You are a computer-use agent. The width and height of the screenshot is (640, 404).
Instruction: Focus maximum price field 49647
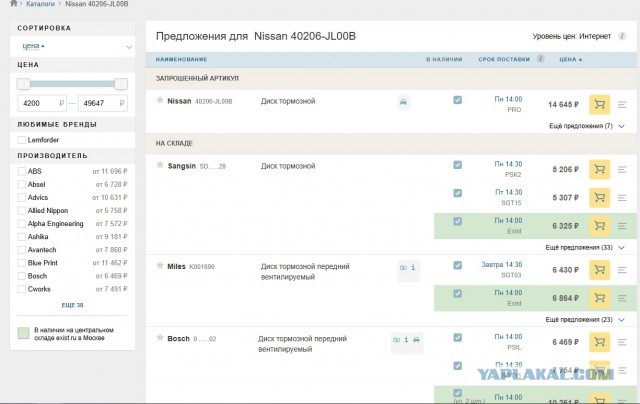[x=102, y=103]
